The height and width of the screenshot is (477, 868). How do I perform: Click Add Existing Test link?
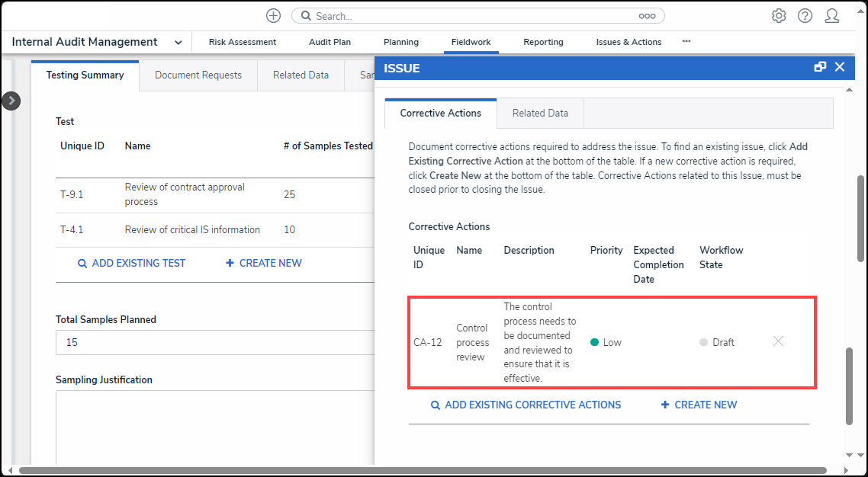point(131,263)
